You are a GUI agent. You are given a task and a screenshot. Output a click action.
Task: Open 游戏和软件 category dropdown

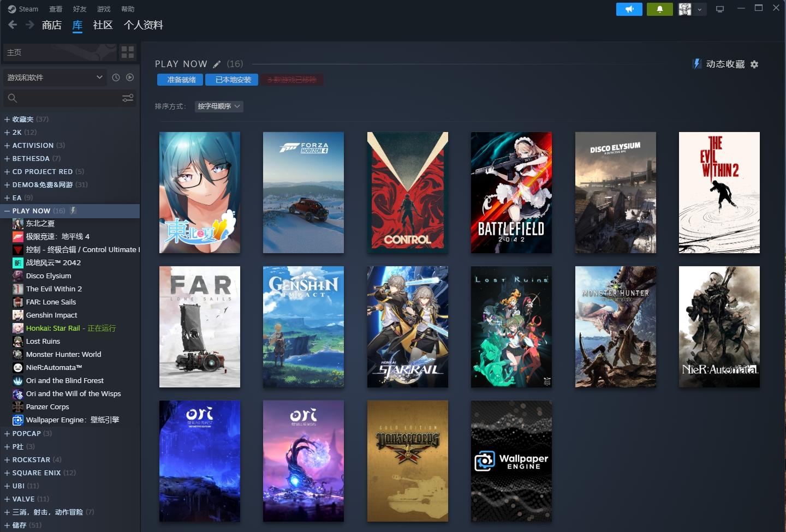coord(55,77)
